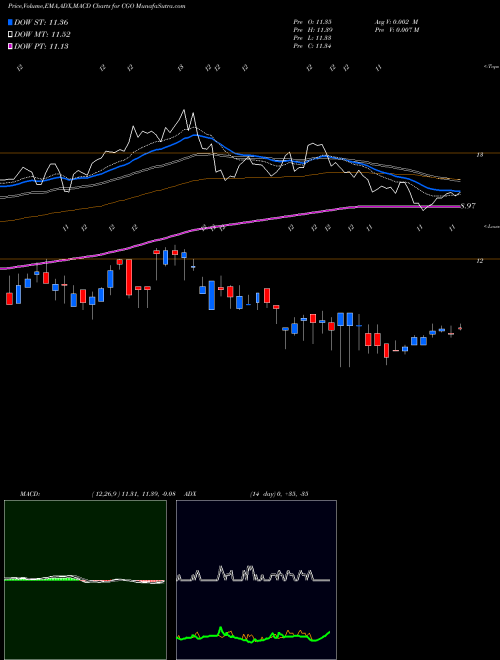The height and width of the screenshot is (660, 500).
Task: Click the white DOW MT legend swatch
Action: coord(10,35)
